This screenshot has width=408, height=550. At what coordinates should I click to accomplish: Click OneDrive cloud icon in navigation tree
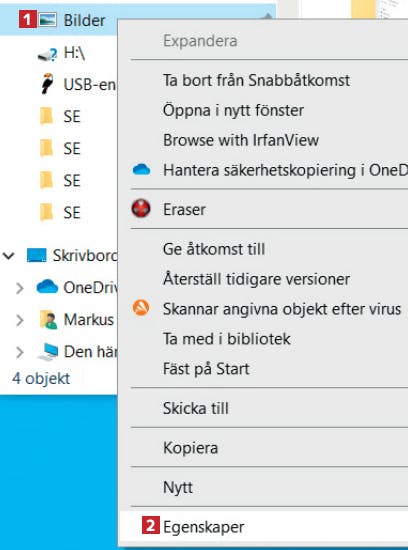tap(47, 287)
